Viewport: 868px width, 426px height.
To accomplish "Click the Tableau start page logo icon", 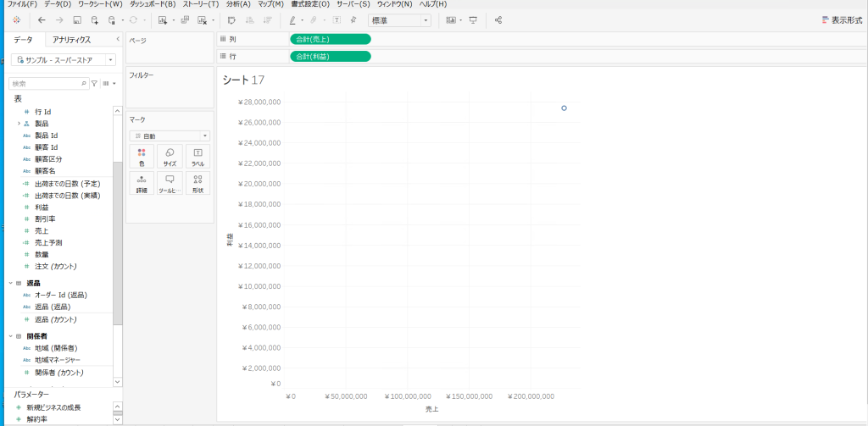I will pyautogui.click(x=16, y=19).
